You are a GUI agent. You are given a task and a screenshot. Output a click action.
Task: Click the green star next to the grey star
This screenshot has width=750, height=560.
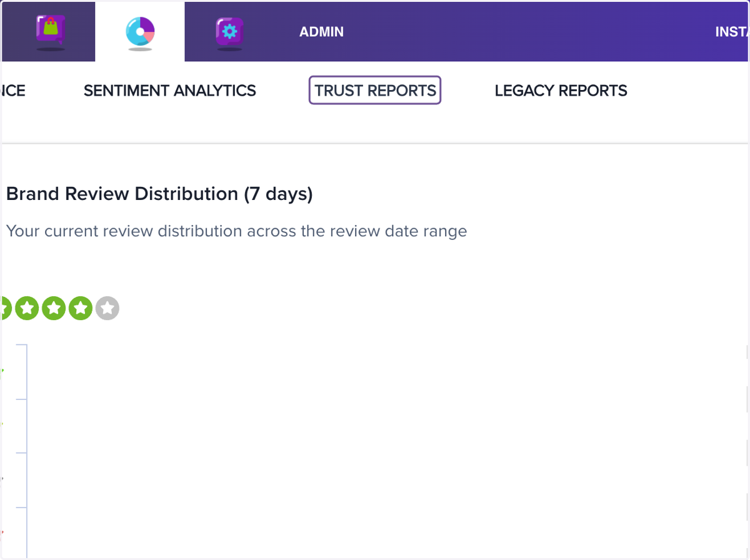click(81, 308)
